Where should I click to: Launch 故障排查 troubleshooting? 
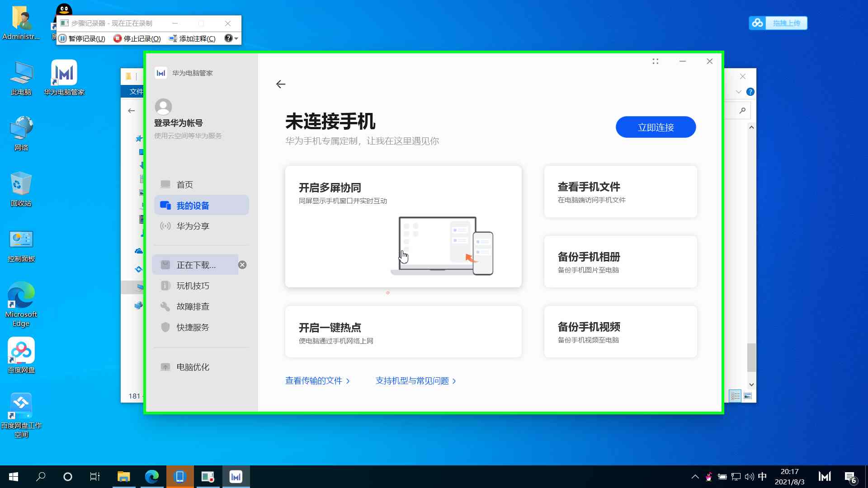click(192, 306)
